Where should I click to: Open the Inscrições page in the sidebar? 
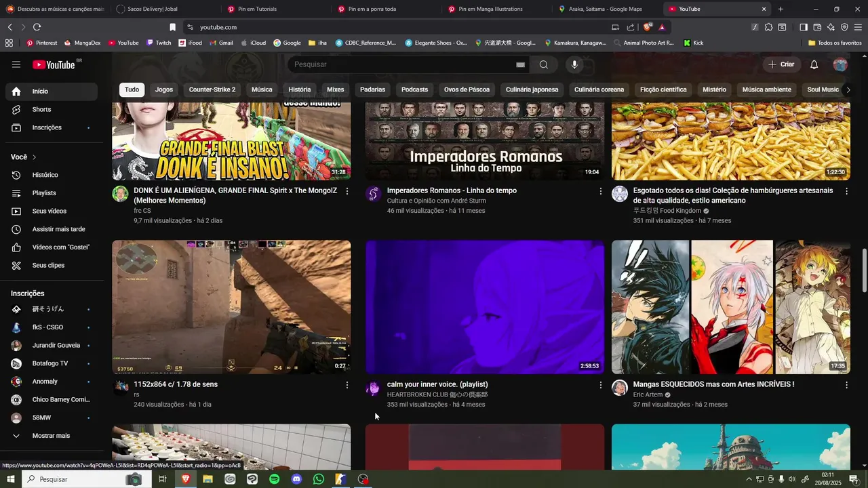point(52,127)
